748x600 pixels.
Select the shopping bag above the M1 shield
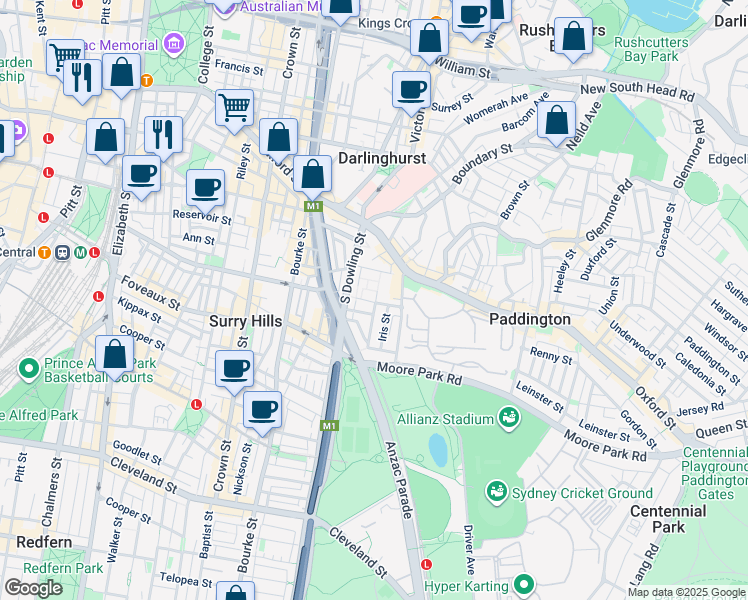click(x=312, y=174)
